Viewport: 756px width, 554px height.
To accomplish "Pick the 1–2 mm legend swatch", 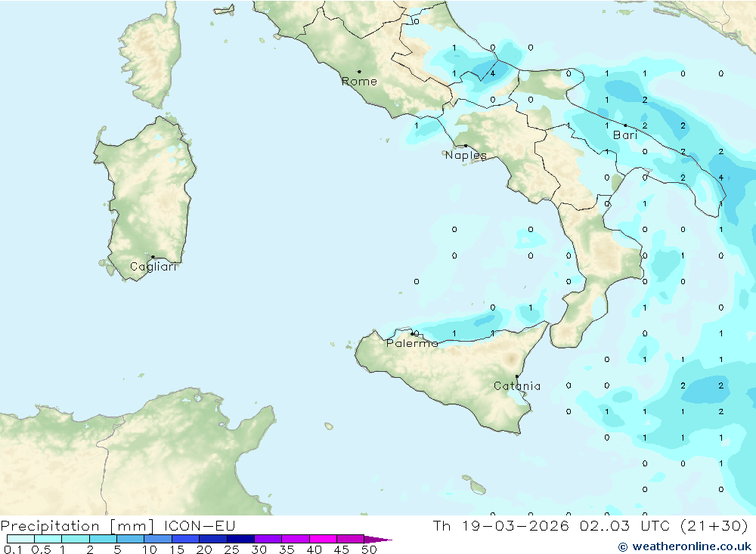I will pyautogui.click(x=76, y=539).
